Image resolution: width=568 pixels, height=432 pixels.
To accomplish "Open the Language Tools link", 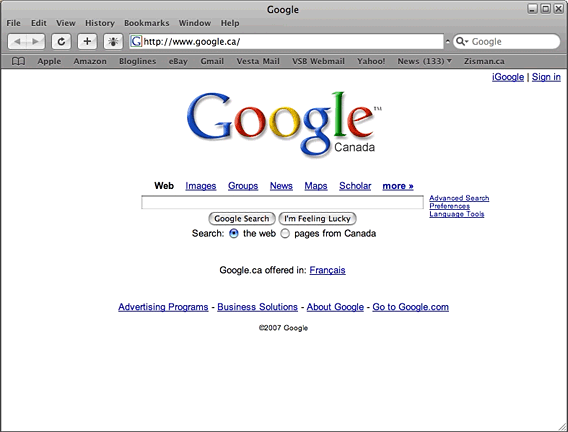I will coord(456,214).
